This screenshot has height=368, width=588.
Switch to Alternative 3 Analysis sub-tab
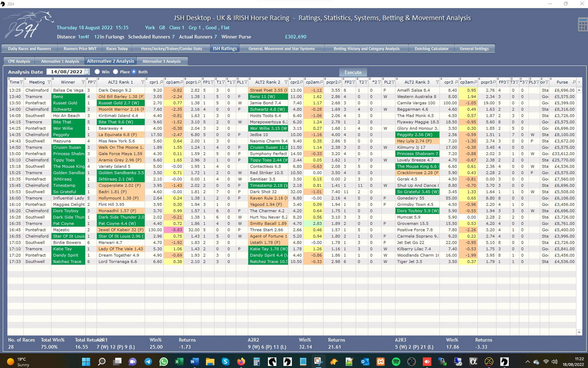coord(162,61)
